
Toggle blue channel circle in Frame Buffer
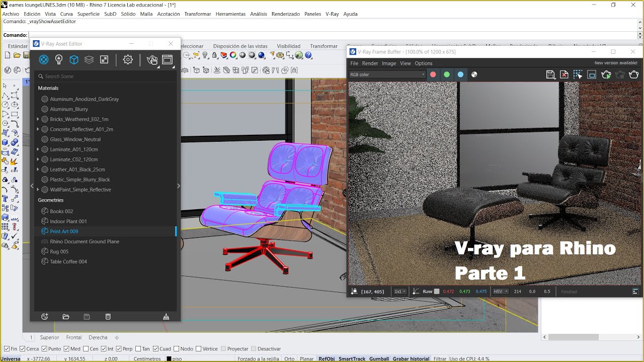click(x=460, y=74)
